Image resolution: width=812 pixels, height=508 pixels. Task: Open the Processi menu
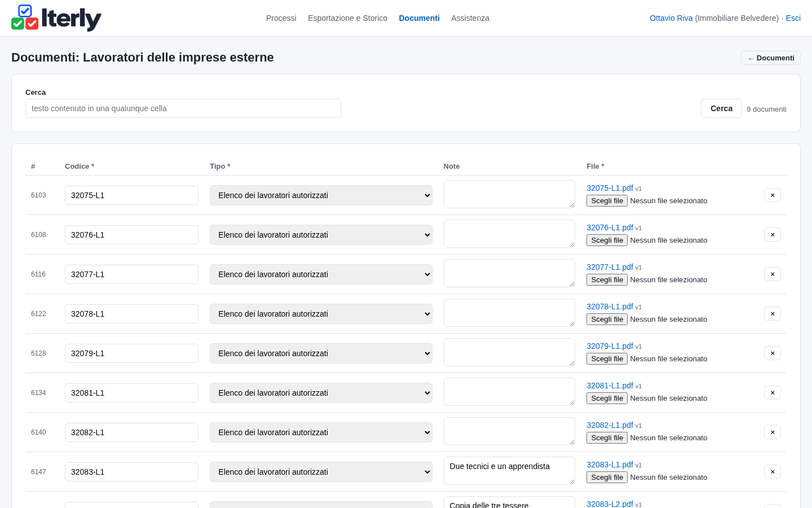(x=281, y=18)
